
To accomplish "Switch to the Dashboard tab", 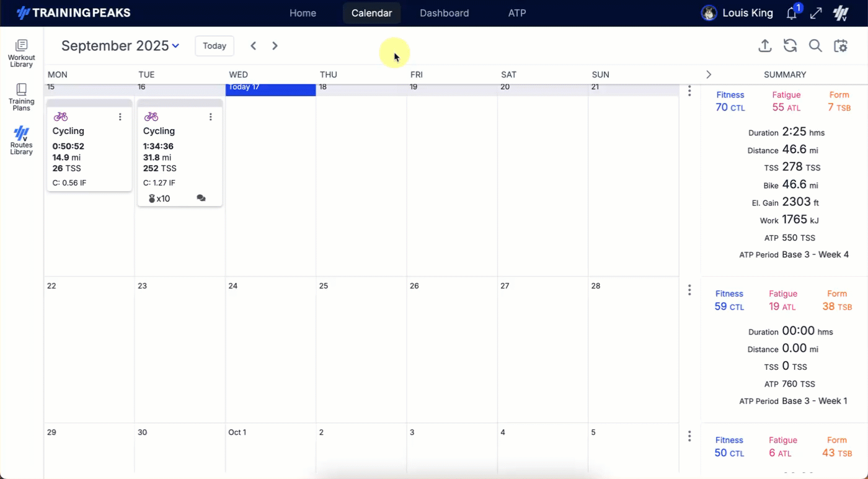I will click(x=444, y=12).
